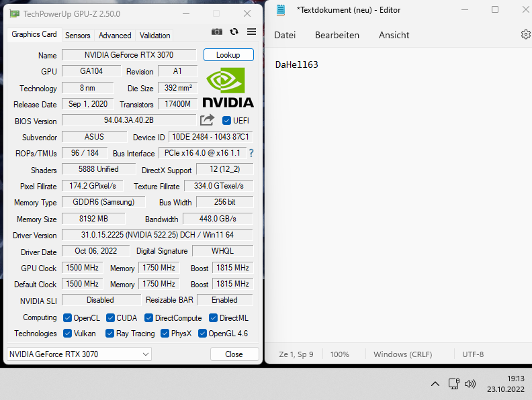Click the 'PCIe x16 4.0 @ x16 1.1' value
Image resolution: width=532 pixels, height=400 pixels.
[x=202, y=153]
